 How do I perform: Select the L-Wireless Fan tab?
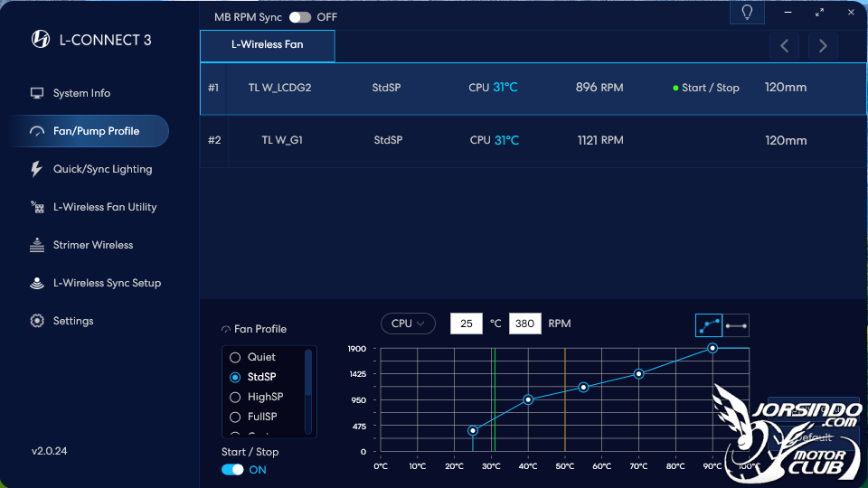point(268,45)
